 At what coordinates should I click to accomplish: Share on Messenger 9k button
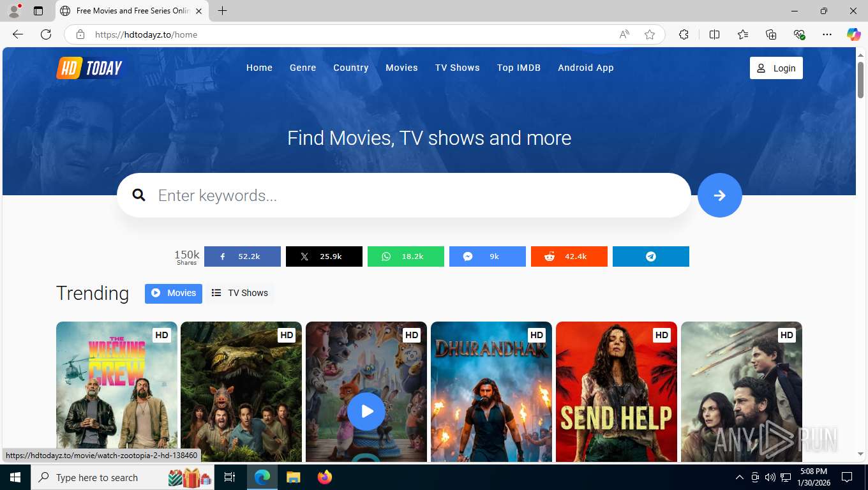click(488, 256)
